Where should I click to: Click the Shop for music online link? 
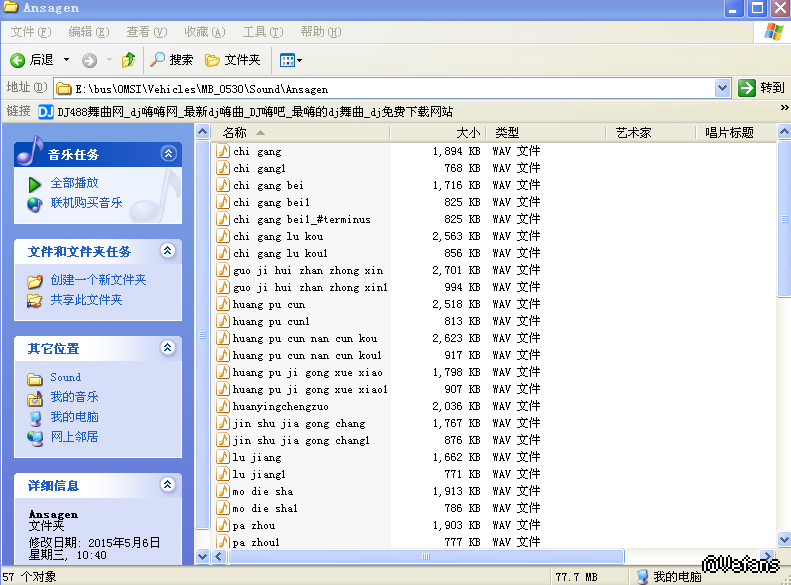click(x=86, y=203)
